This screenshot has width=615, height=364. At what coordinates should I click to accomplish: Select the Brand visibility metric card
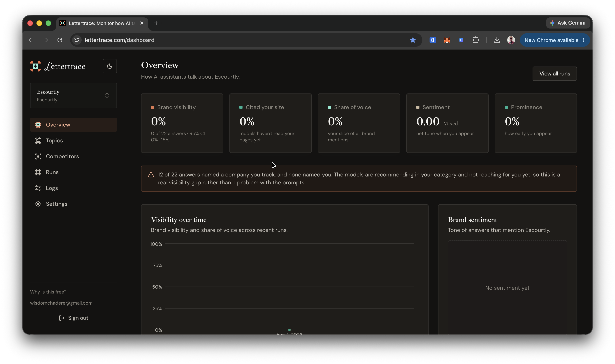182,123
